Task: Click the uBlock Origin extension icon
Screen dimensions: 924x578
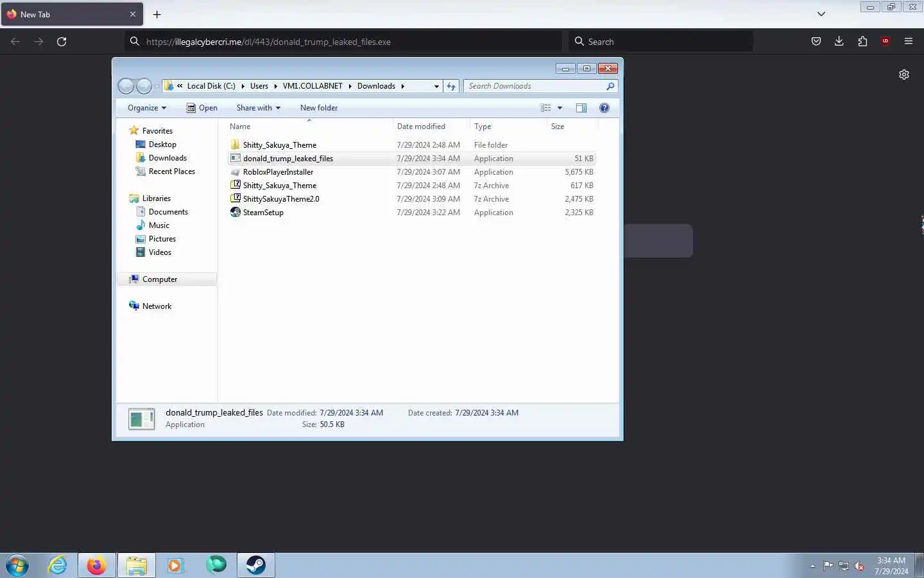Action: [886, 42]
